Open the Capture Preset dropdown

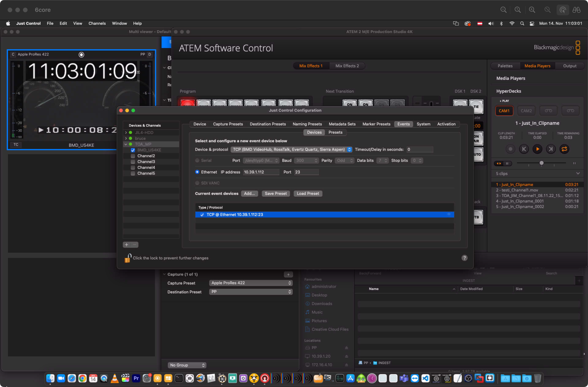coord(251,283)
